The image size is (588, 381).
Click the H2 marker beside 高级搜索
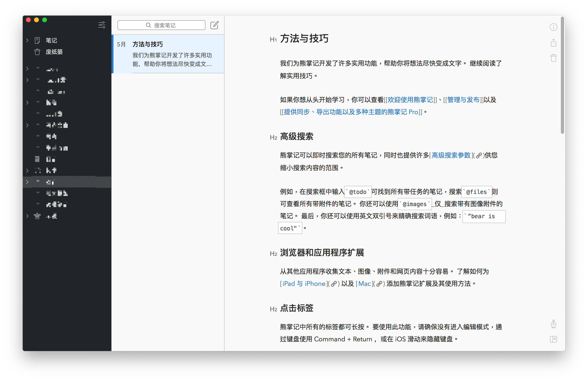point(273,137)
